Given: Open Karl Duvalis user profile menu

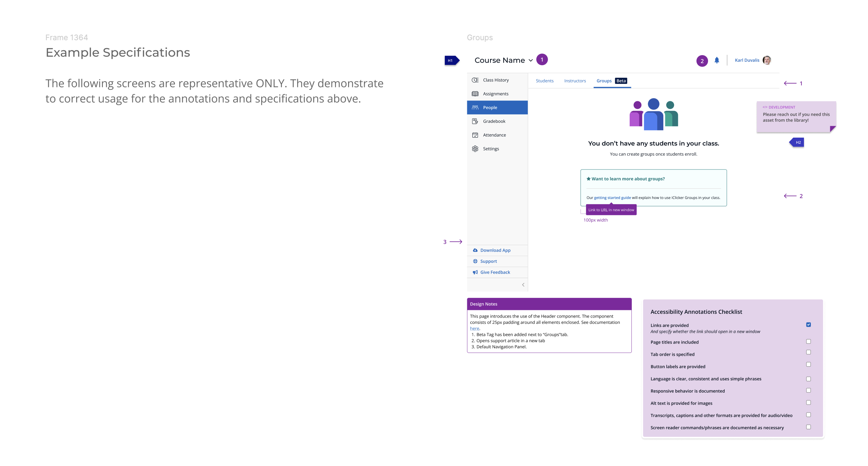Looking at the screenshot, I should tap(747, 60).
